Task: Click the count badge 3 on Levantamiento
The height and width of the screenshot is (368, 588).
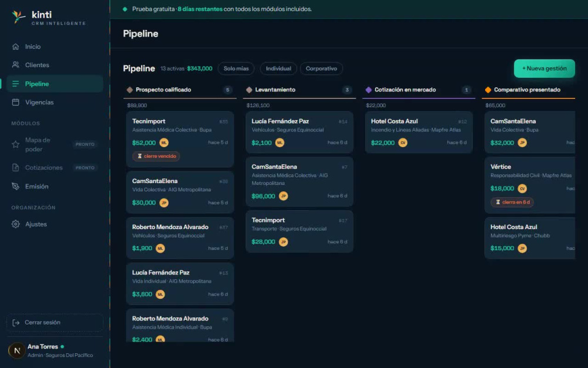Action: click(347, 89)
